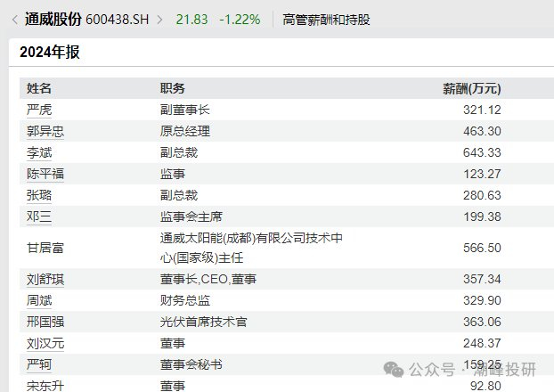This screenshot has height=392, width=554.
Task: Sort by the 薪酬(万元) column header
Action: 472,88
